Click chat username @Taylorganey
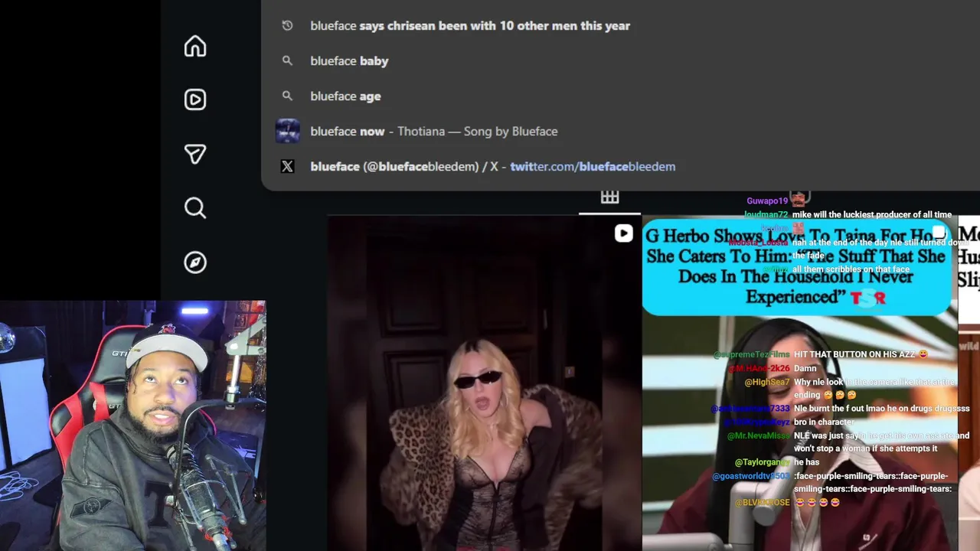 tap(762, 462)
